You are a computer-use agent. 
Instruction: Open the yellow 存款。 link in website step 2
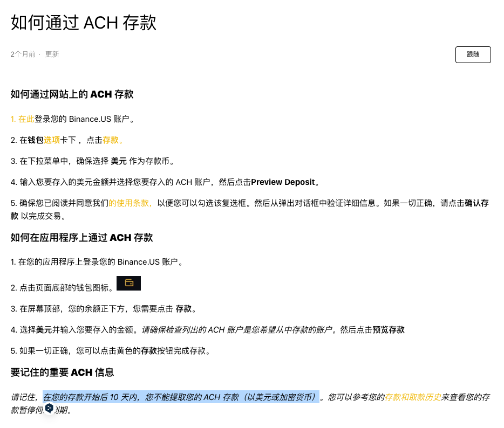(x=113, y=140)
